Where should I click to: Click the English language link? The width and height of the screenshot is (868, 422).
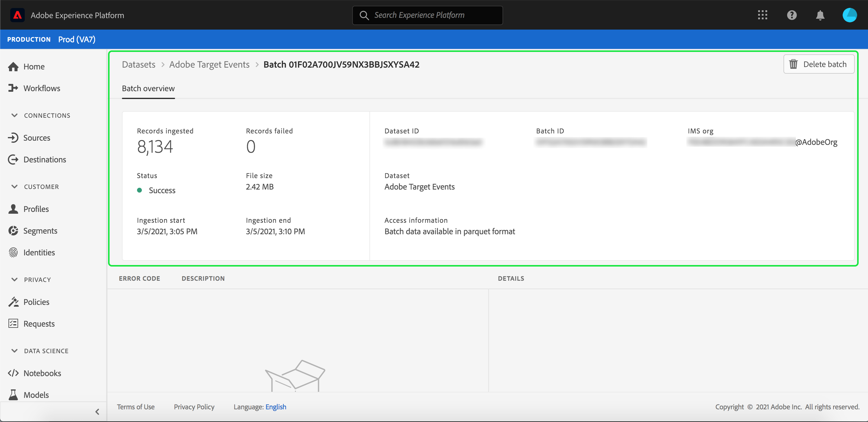pos(276,407)
